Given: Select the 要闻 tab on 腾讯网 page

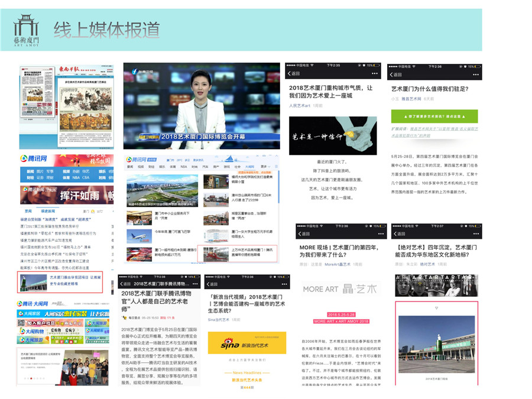Looking at the screenshot, I should tap(28, 211).
